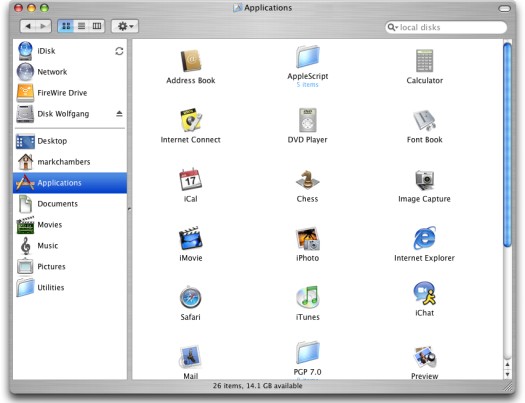Open FireWire Drive in the sidebar
The image size is (525, 403).
point(70,93)
